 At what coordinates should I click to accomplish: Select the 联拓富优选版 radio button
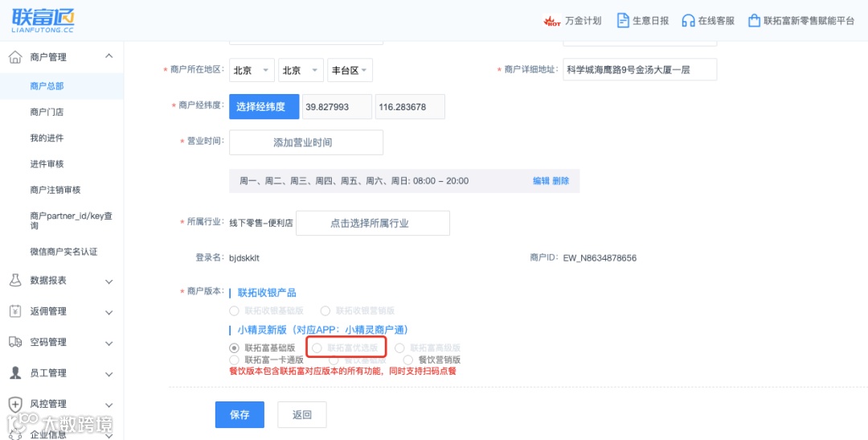click(317, 348)
